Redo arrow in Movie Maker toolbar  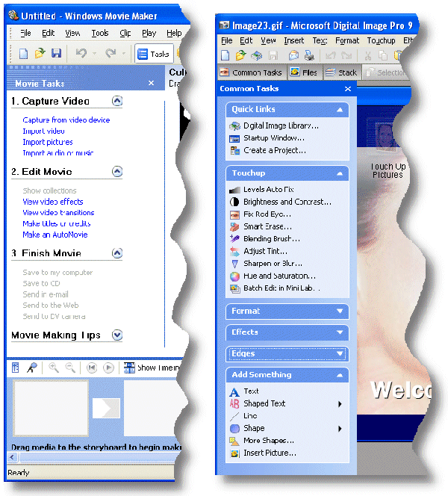click(111, 53)
